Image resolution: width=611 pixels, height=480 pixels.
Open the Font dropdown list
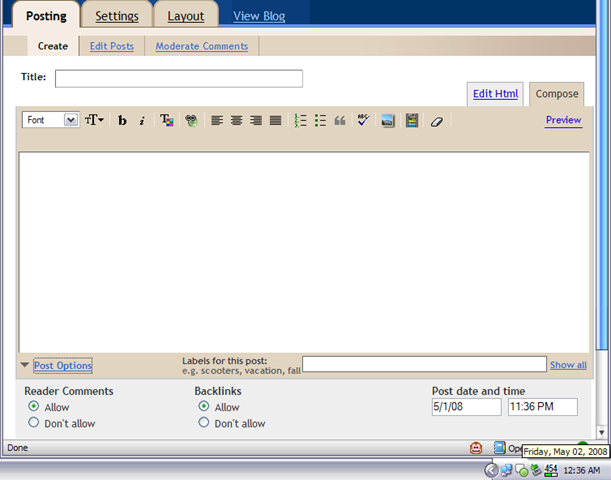(51, 120)
